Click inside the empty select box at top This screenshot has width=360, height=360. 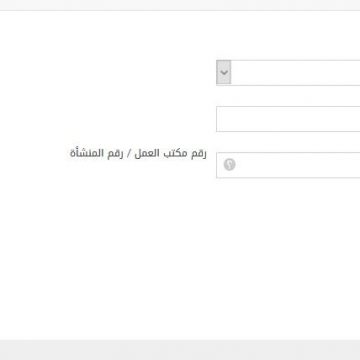tap(288, 73)
